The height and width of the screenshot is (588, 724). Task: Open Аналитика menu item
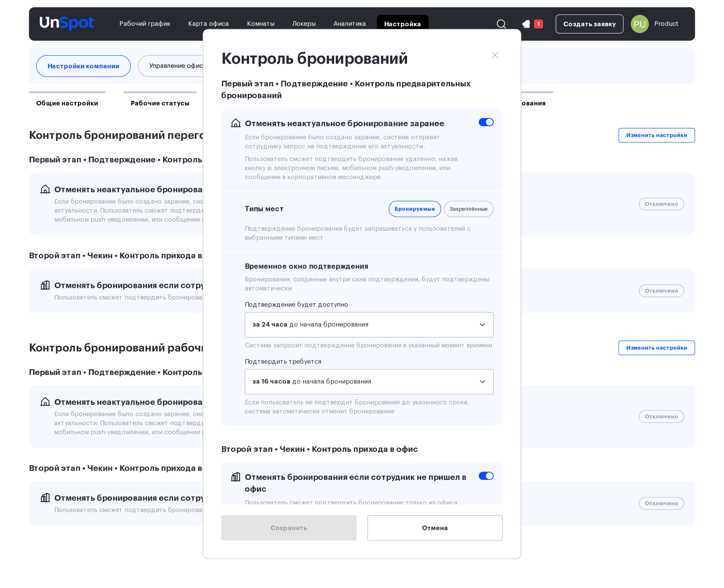tap(349, 24)
